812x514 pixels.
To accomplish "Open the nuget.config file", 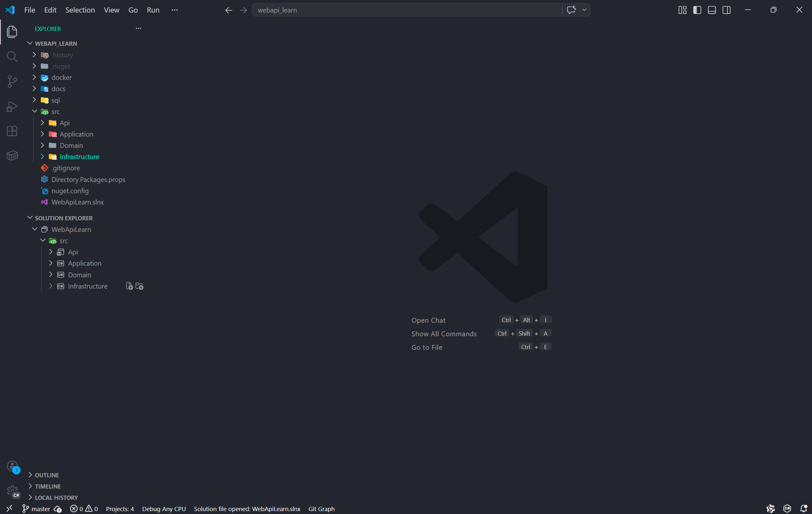I will pyautogui.click(x=70, y=191).
